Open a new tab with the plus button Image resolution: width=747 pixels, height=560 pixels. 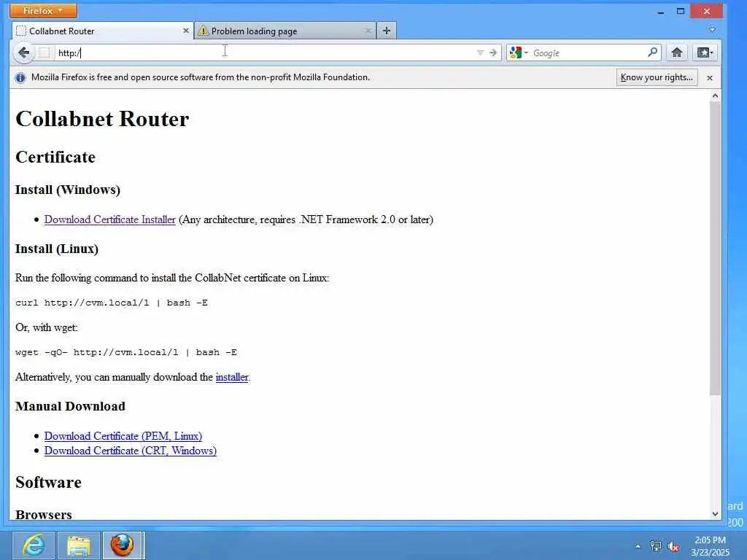(x=387, y=31)
